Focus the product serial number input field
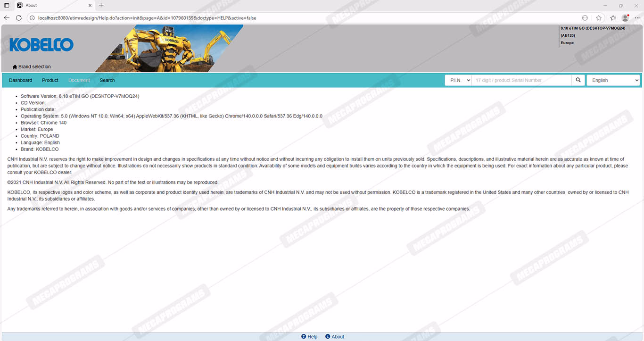The height and width of the screenshot is (341, 644). click(521, 80)
